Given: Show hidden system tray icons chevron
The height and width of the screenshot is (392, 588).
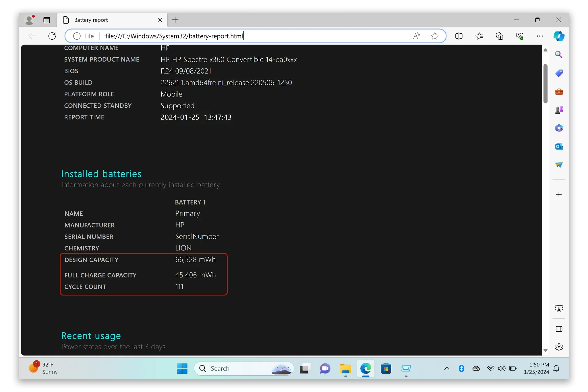Looking at the screenshot, I should pyautogui.click(x=447, y=368).
